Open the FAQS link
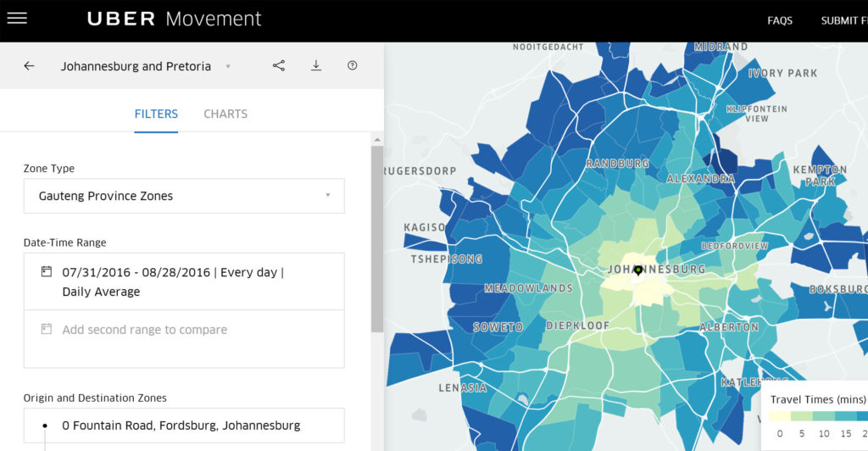The height and width of the screenshot is (451, 868). pyautogui.click(x=781, y=20)
